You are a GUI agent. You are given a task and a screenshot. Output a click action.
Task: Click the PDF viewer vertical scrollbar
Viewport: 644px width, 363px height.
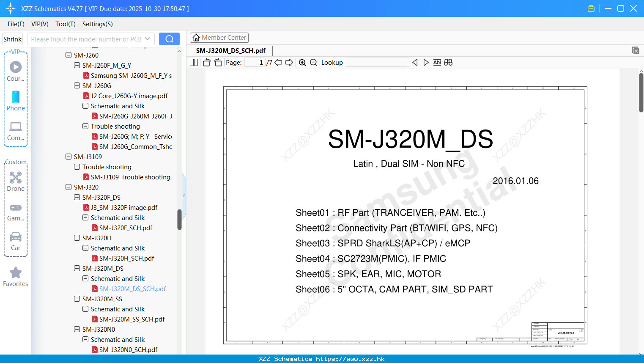point(641,92)
